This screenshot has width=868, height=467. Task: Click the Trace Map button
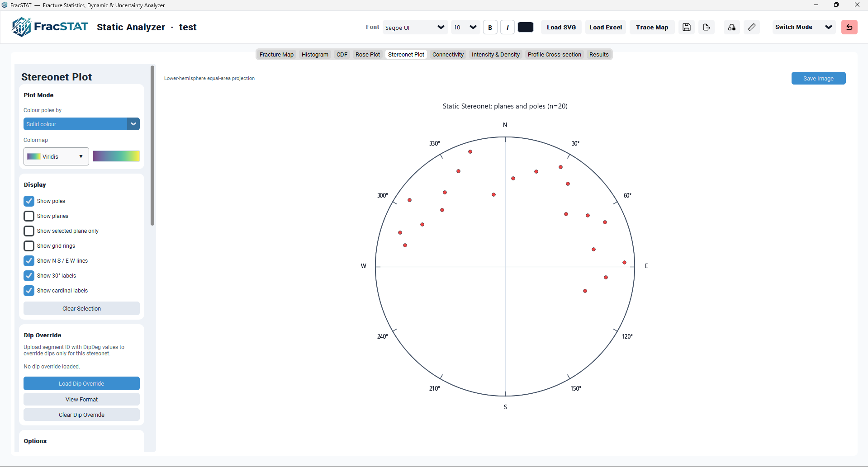tap(652, 27)
